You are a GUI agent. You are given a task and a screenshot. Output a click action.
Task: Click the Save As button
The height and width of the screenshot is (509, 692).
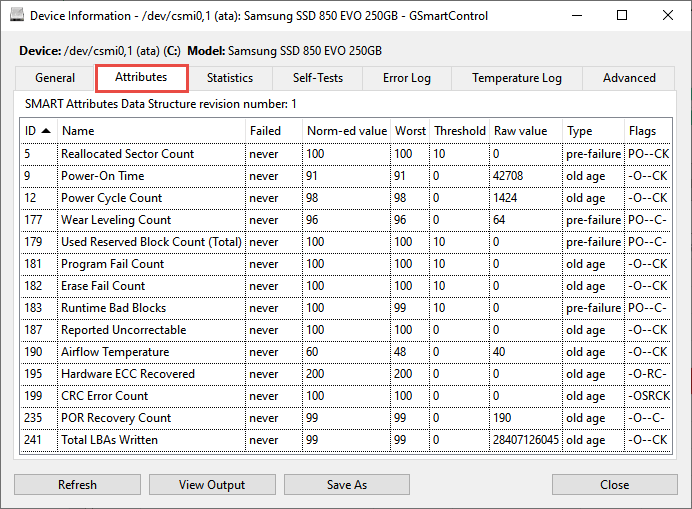(347, 485)
